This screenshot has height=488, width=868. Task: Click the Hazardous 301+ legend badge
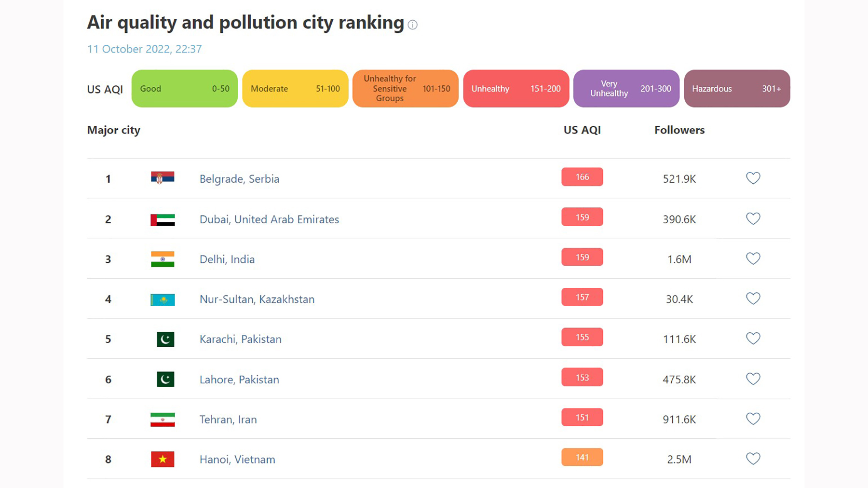[736, 89]
